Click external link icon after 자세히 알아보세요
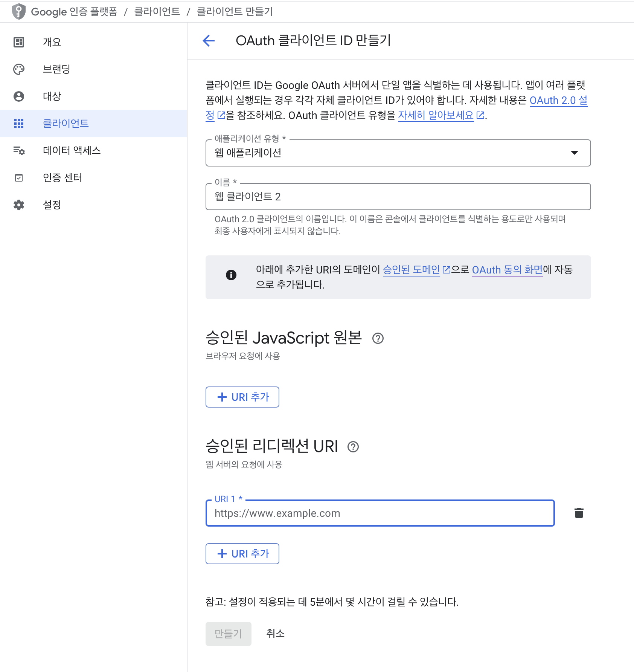The height and width of the screenshot is (672, 634). pos(480,115)
